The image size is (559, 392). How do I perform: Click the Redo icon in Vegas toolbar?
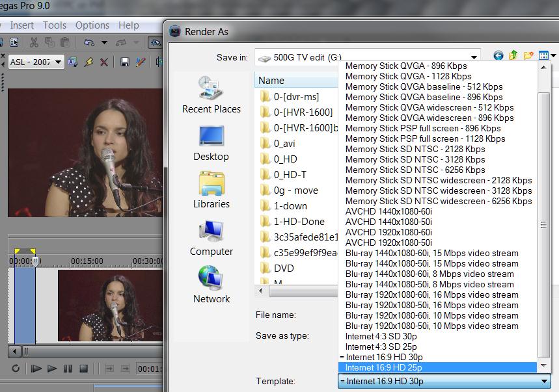(x=121, y=43)
